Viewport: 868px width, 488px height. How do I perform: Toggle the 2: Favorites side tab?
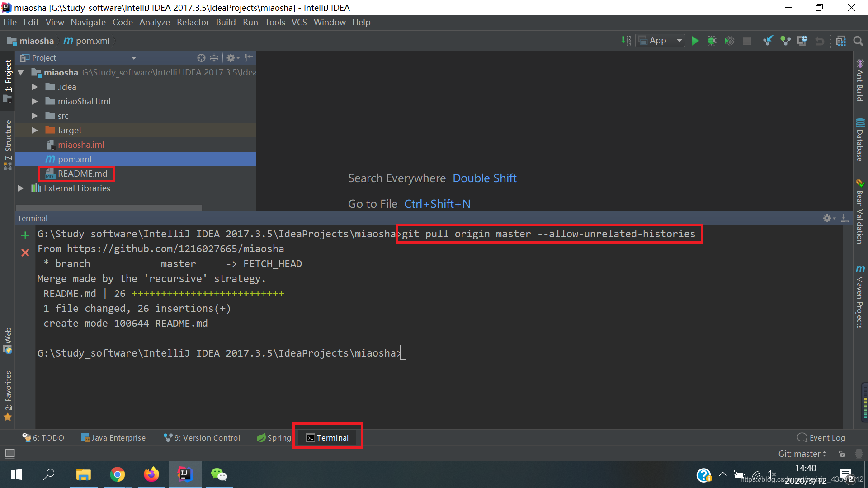click(x=8, y=396)
